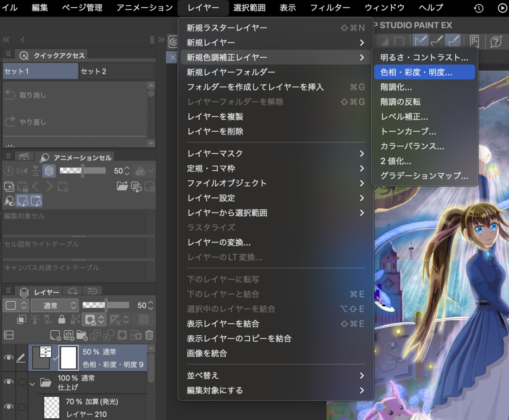This screenshot has width=509, height=420.
Task: Click the two-pane layer list view icon
Action: click(9, 335)
